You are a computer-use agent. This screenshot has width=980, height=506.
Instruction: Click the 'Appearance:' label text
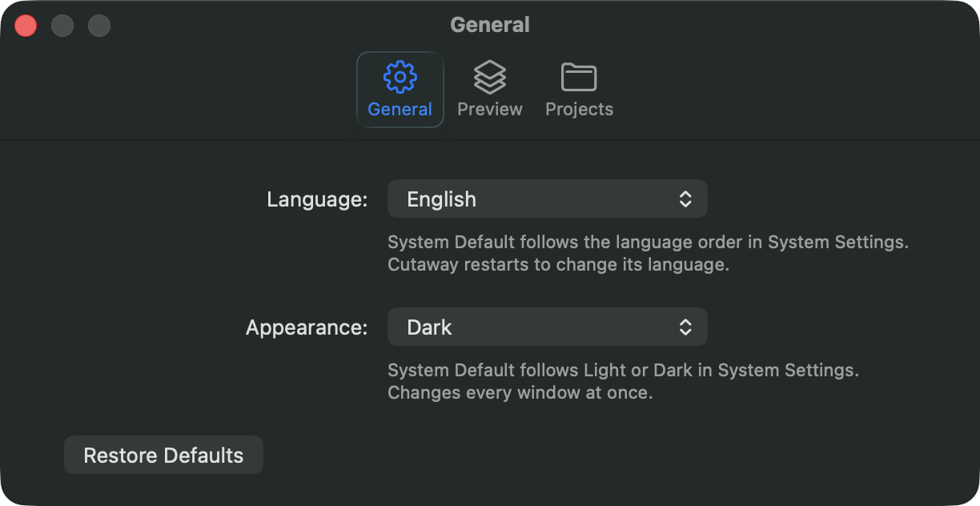pos(307,327)
